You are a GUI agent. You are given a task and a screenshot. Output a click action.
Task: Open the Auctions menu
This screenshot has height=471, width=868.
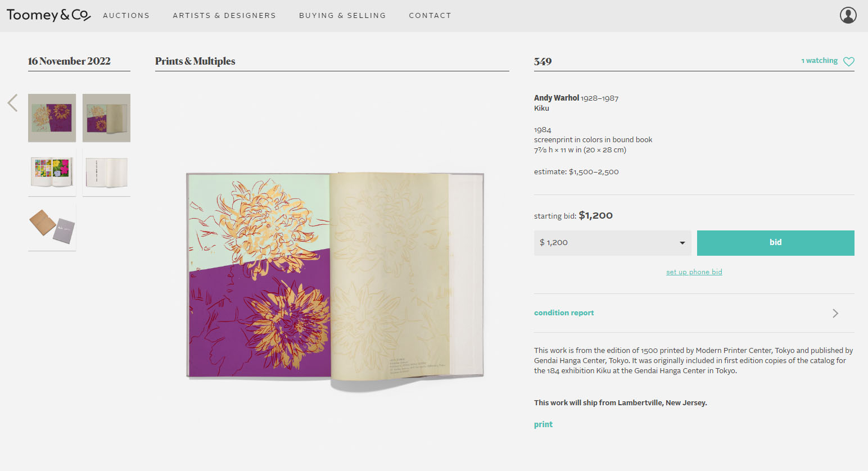[126, 16]
